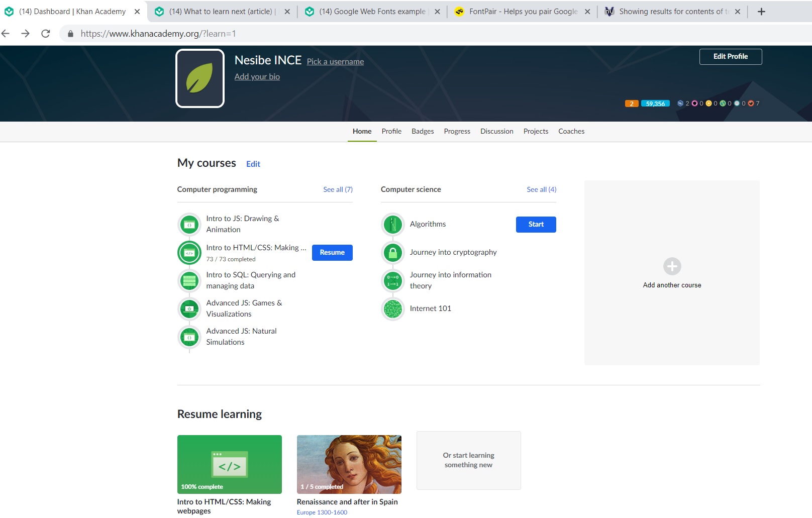Click See all (7) for Computer programming

point(338,189)
